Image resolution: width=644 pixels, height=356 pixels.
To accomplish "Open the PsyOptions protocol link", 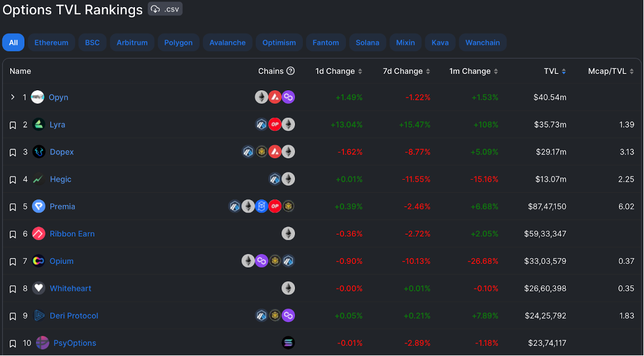I will click(x=75, y=343).
